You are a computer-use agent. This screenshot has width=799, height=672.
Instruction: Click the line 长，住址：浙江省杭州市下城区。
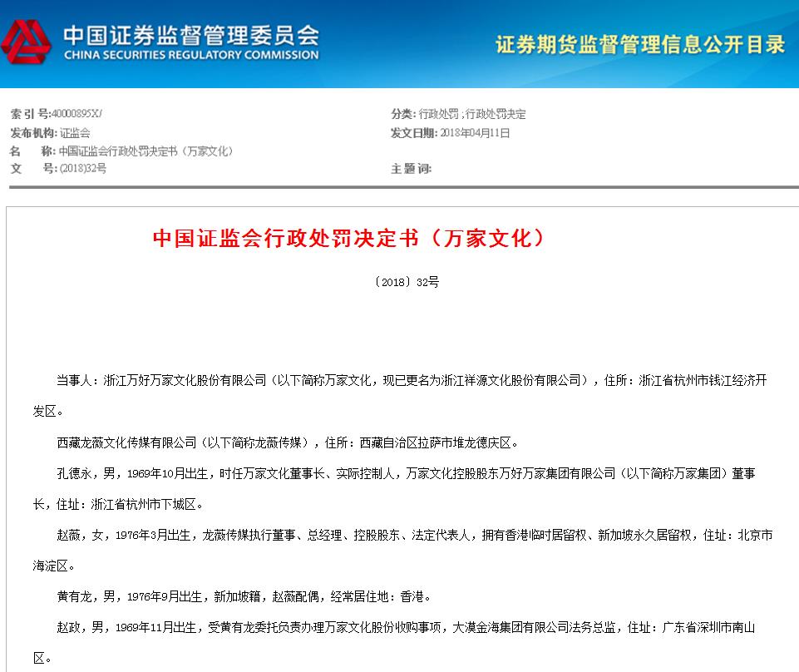(x=118, y=505)
